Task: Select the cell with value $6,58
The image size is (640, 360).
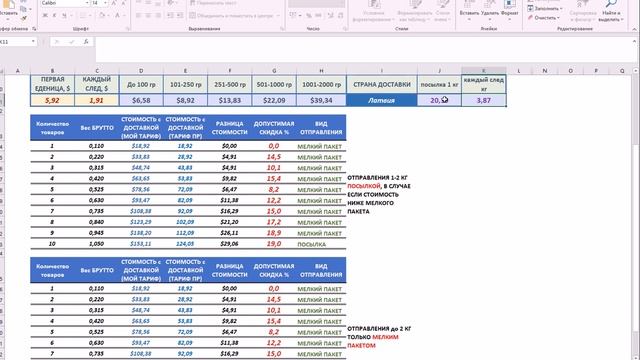Action: coord(141,100)
